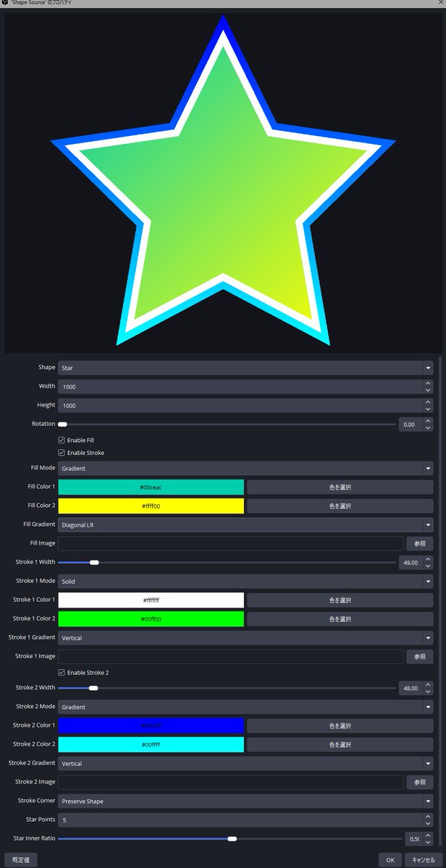This screenshot has width=446, height=868.
Task: Close the Shape Source properties window
Action: 441,4
